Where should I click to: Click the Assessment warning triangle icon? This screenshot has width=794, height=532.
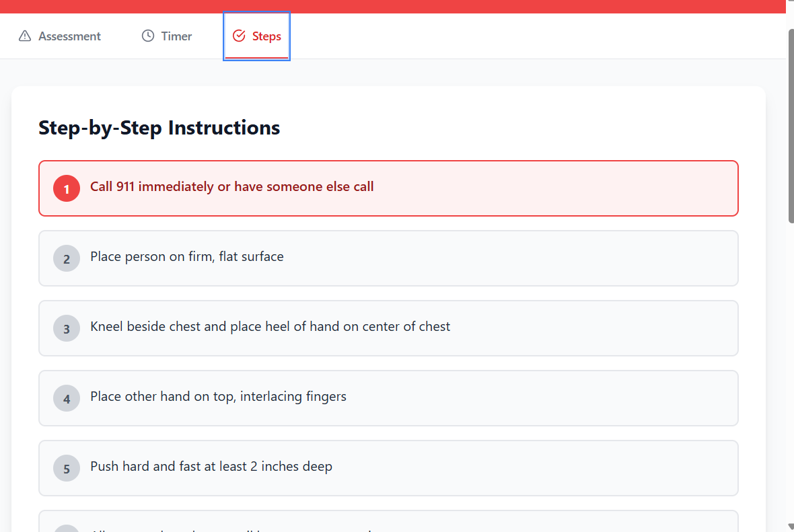click(x=25, y=36)
